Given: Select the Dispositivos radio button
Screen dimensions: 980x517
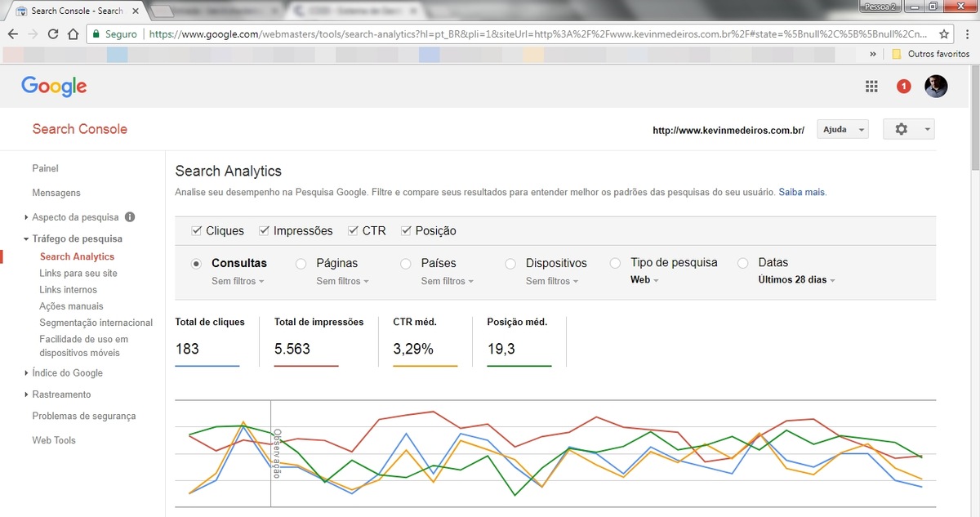Looking at the screenshot, I should 510,264.
